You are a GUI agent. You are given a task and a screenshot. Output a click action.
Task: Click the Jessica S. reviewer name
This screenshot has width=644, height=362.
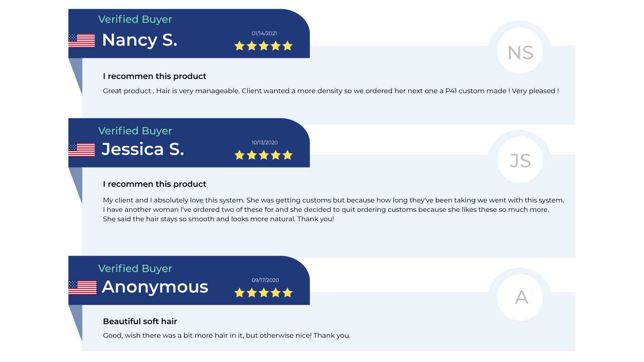tap(143, 149)
